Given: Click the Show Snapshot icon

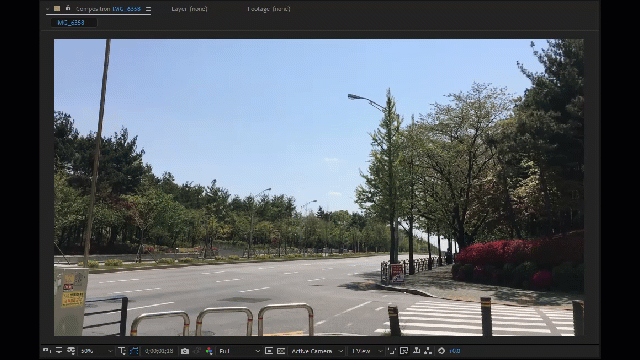Looking at the screenshot, I should click(x=197, y=351).
